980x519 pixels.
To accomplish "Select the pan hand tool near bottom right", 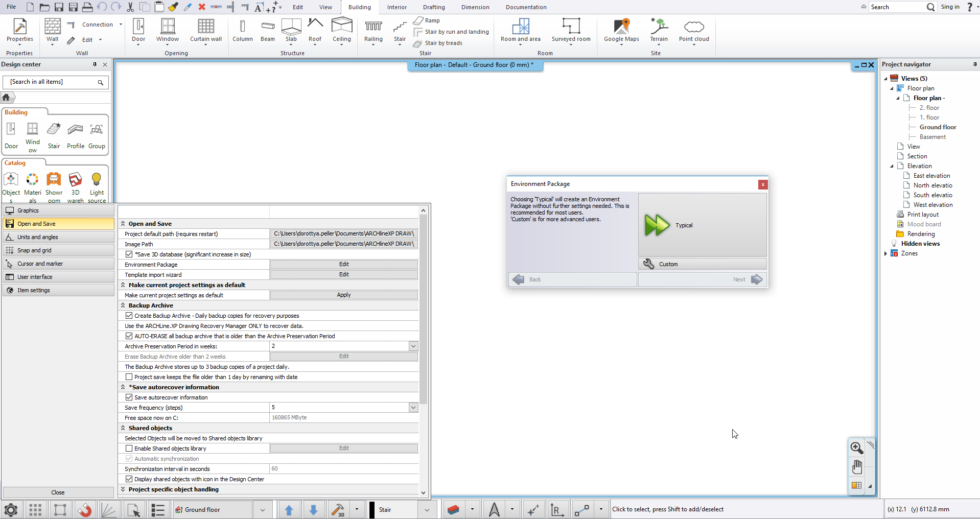I will (x=857, y=466).
